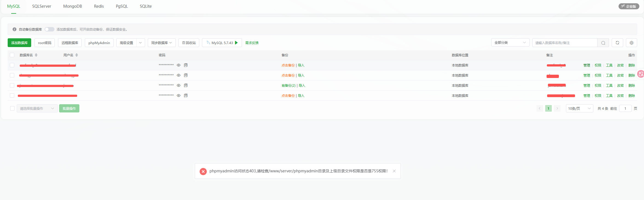Go to previous page arrow

(539, 108)
